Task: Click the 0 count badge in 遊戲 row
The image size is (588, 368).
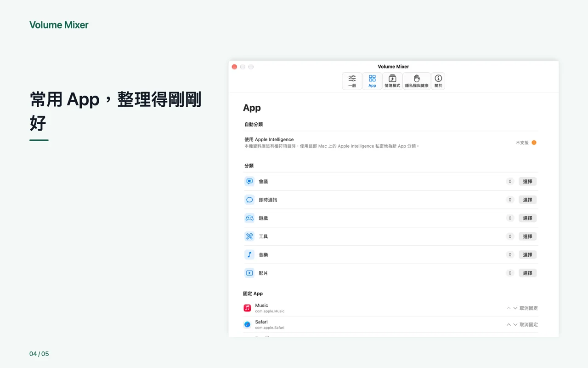Action: coord(510,218)
